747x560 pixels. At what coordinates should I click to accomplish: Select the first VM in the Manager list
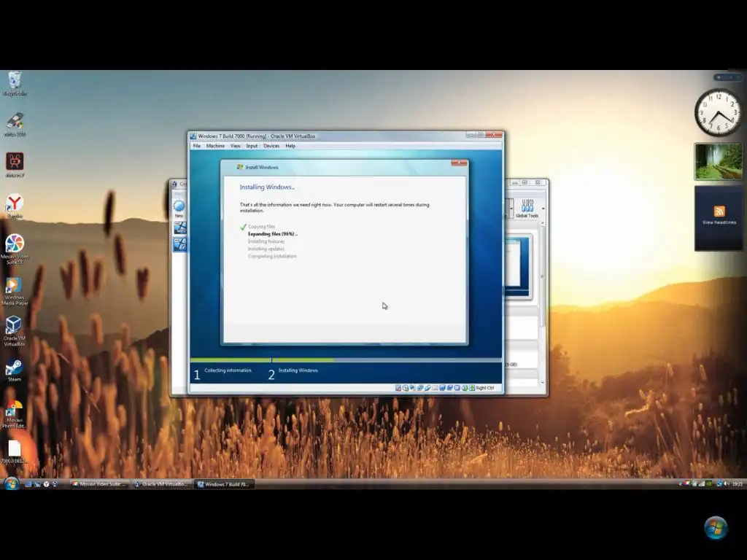179,228
